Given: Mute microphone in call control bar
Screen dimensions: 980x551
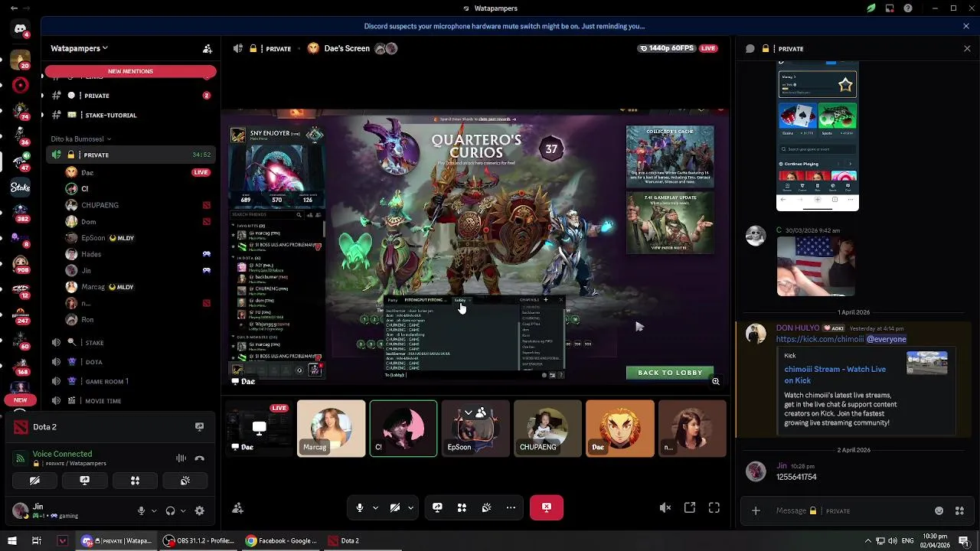Looking at the screenshot, I should pos(360,507).
